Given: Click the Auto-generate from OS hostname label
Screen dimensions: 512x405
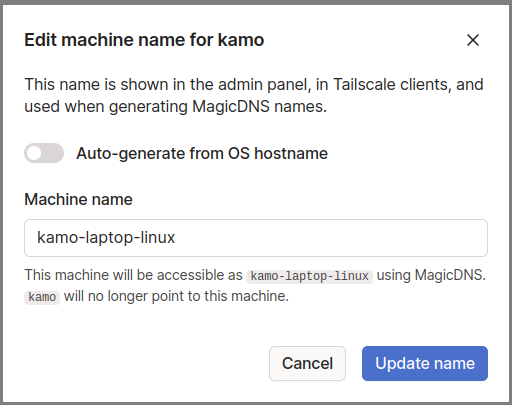Looking at the screenshot, I should click(202, 153).
